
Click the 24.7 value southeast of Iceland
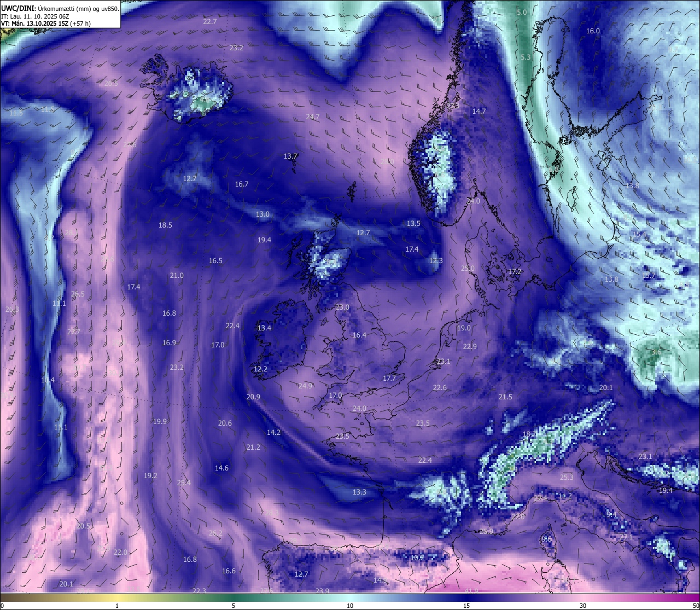pyautogui.click(x=312, y=117)
